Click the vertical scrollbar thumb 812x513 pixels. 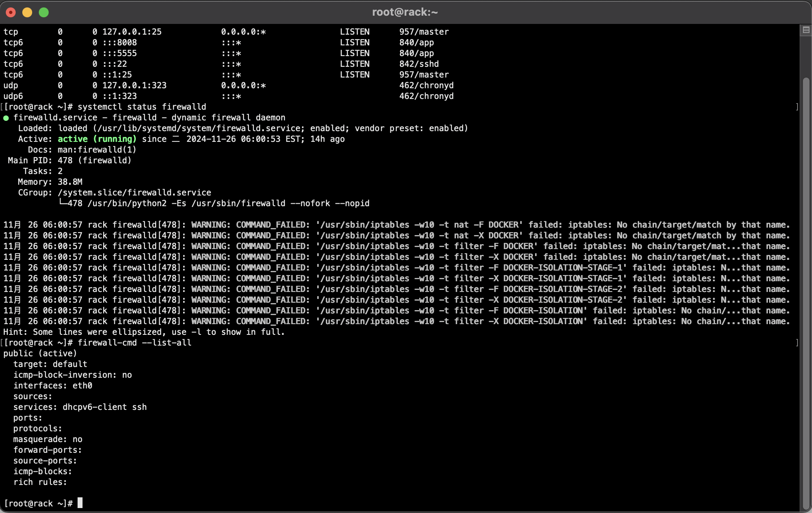coord(806,294)
